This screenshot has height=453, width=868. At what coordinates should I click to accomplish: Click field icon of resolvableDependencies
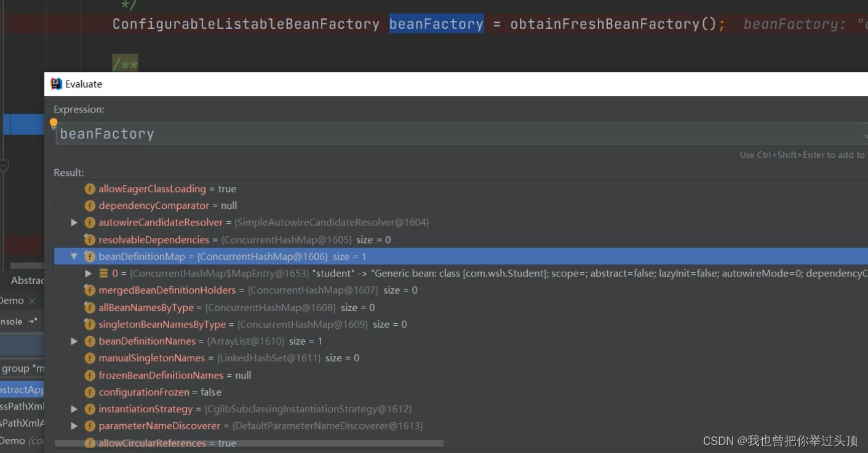click(x=90, y=240)
